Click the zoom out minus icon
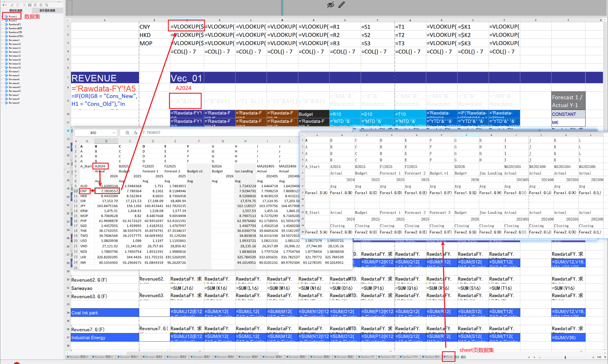 (x=540, y=357)
